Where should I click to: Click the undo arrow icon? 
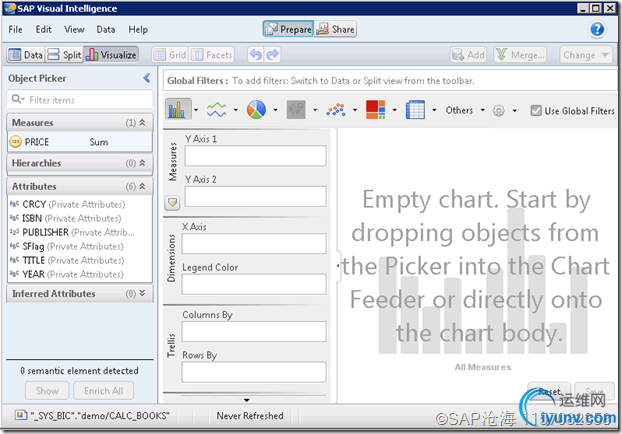[256, 55]
